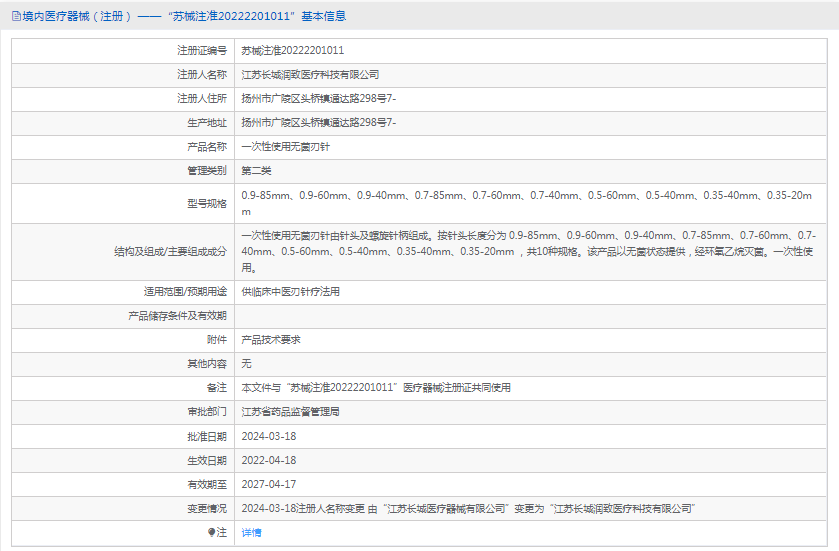839x551 pixels.
Task: Select management category value 第二类
Action: (256, 171)
